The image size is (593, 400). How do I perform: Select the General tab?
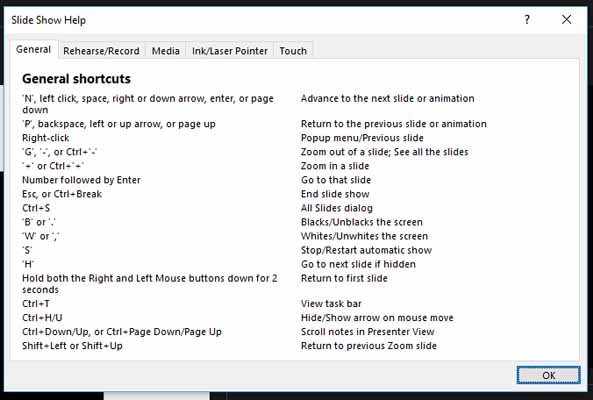click(34, 50)
